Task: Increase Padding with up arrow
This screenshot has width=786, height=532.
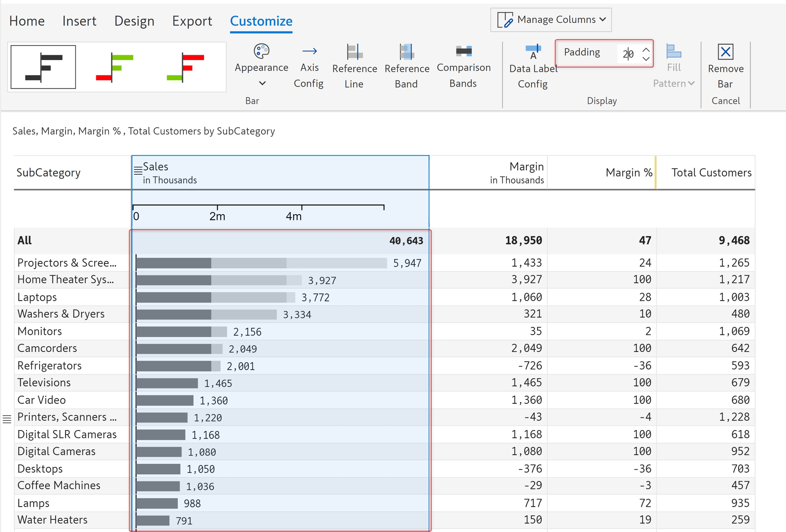Action: [645, 49]
